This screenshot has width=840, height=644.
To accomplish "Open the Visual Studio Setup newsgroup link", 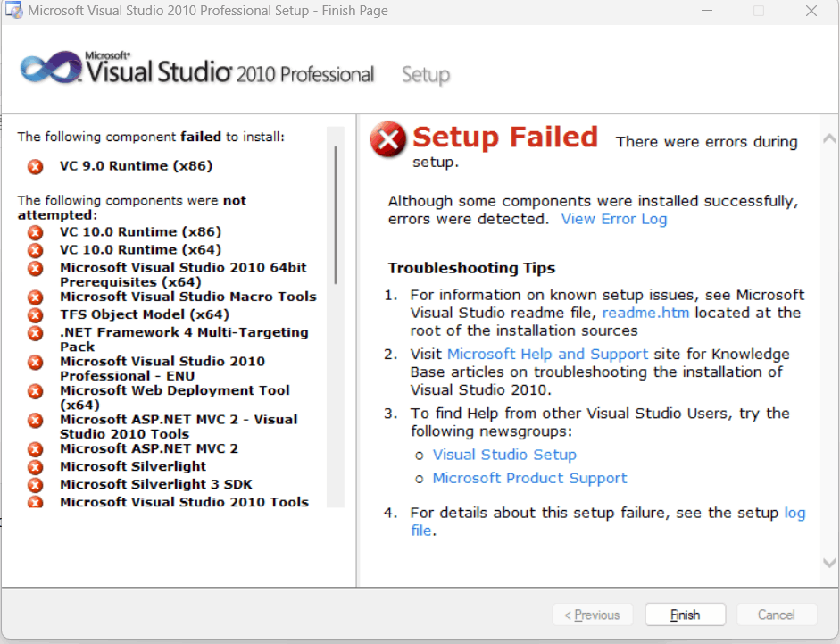I will (x=504, y=455).
